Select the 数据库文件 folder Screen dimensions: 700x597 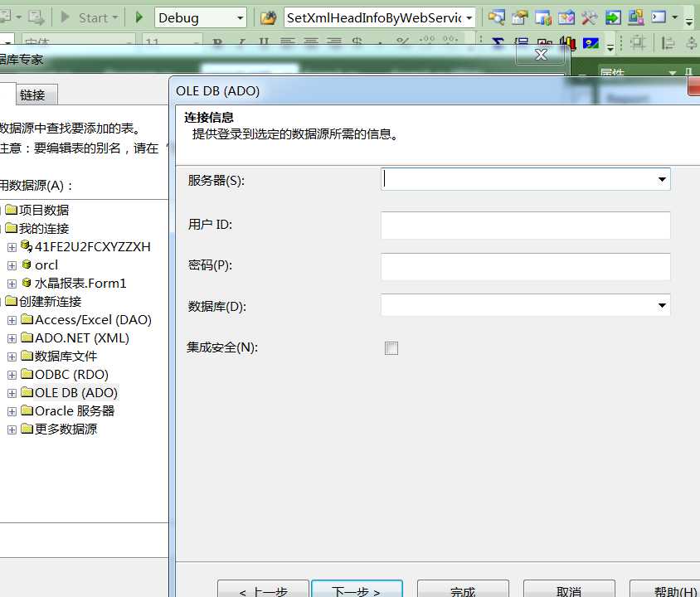tap(66, 356)
